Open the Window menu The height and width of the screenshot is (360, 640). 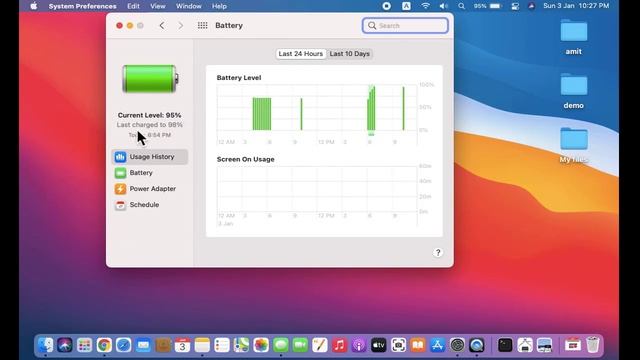[x=189, y=6]
